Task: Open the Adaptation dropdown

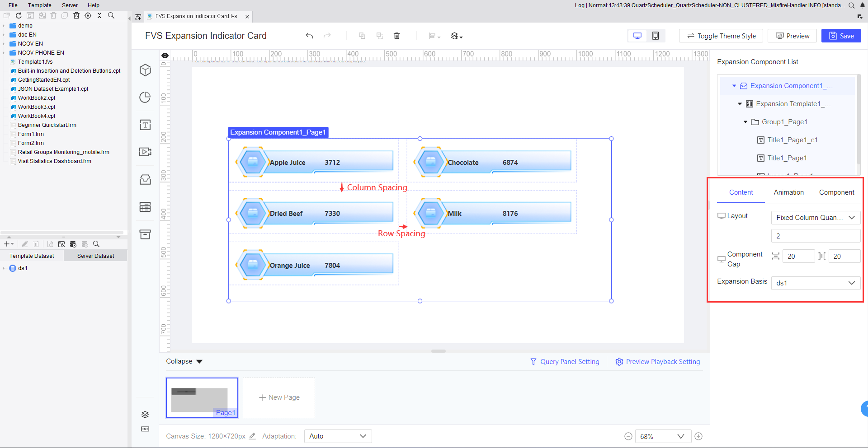Action: (x=337, y=436)
